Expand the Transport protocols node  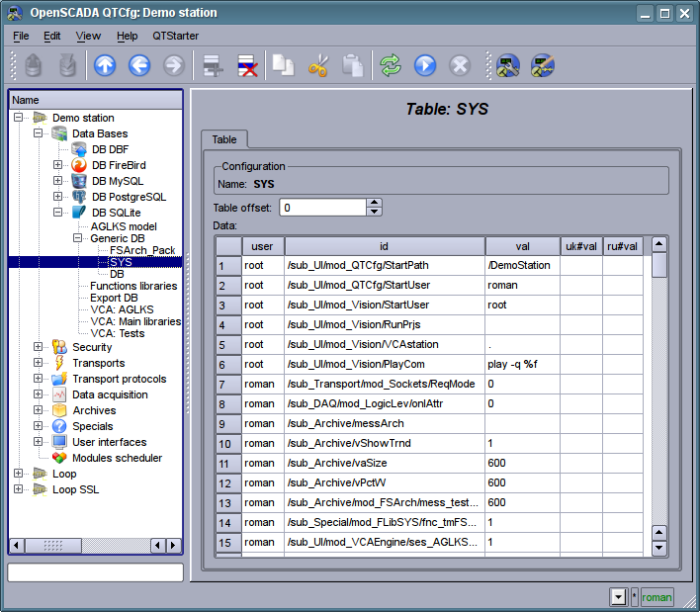pos(38,378)
